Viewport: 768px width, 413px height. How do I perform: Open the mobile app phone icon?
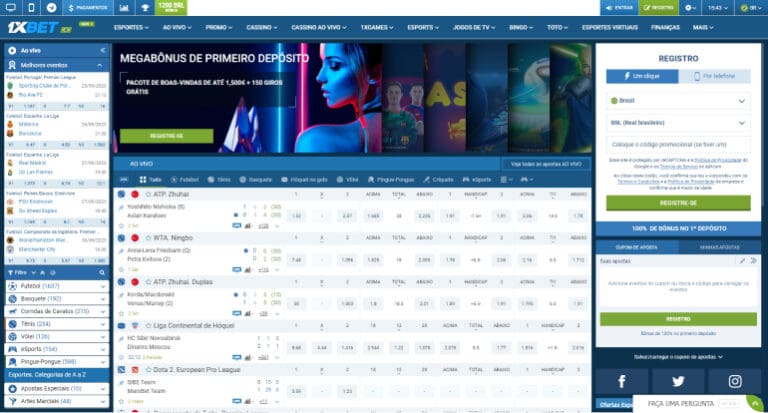tap(31, 7)
